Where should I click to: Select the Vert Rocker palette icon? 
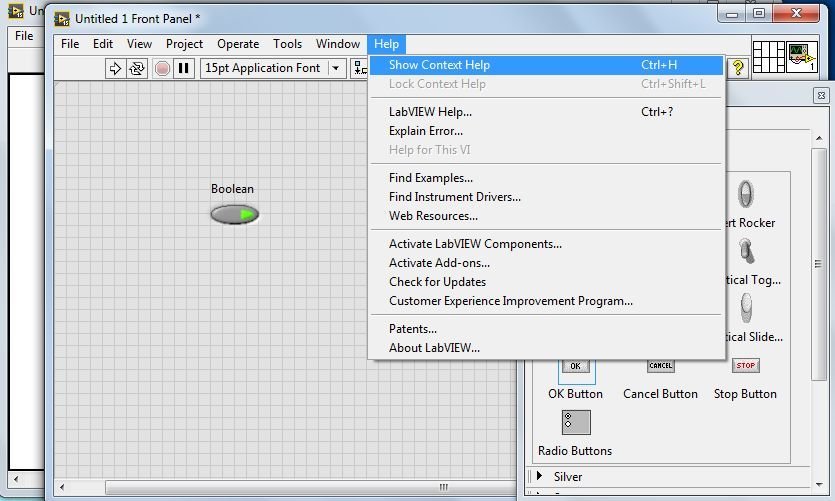pyautogui.click(x=746, y=194)
